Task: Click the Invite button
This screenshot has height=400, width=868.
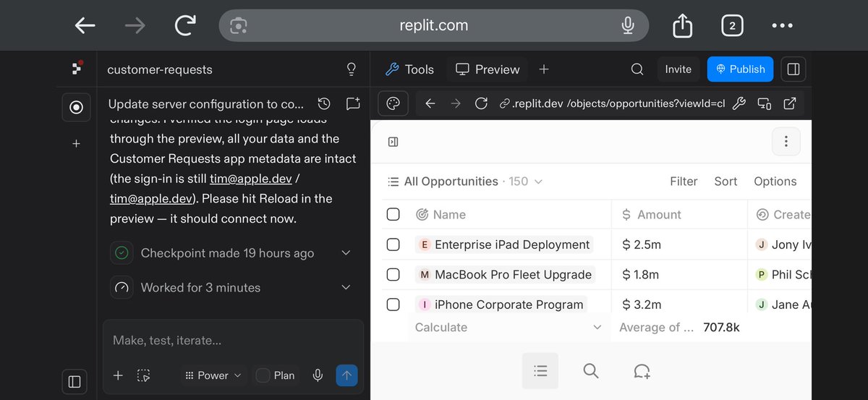Action: pos(678,69)
